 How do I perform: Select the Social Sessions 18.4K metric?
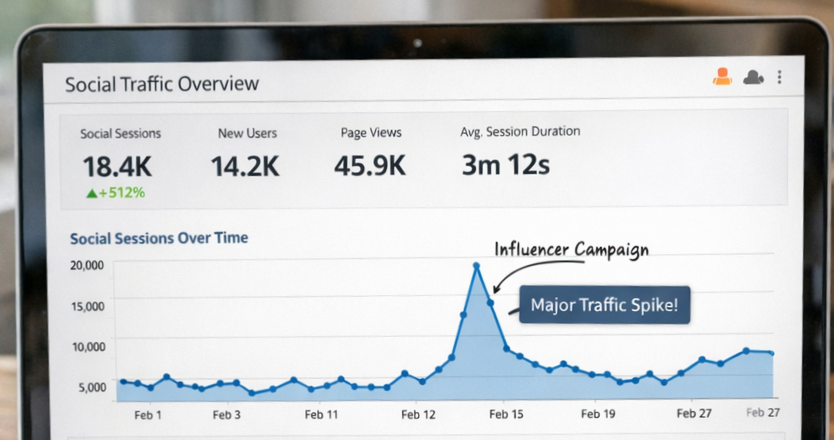pos(115,165)
